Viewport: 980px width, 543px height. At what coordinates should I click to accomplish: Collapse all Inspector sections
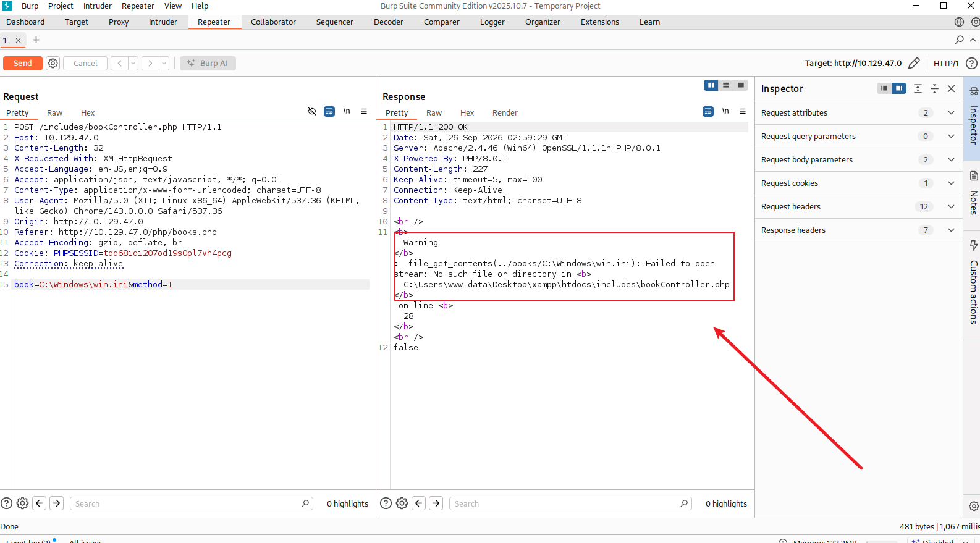pyautogui.click(x=935, y=88)
